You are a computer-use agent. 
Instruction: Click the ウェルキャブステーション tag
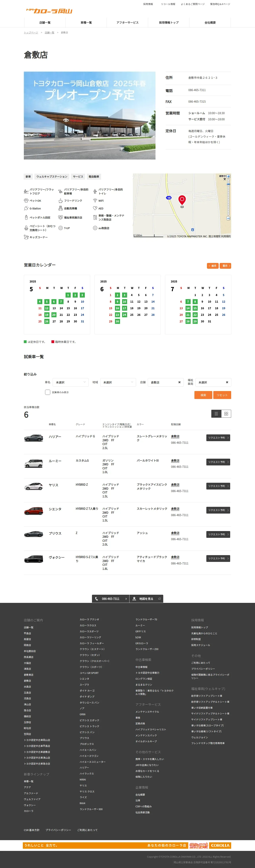pyautogui.click(x=52, y=177)
